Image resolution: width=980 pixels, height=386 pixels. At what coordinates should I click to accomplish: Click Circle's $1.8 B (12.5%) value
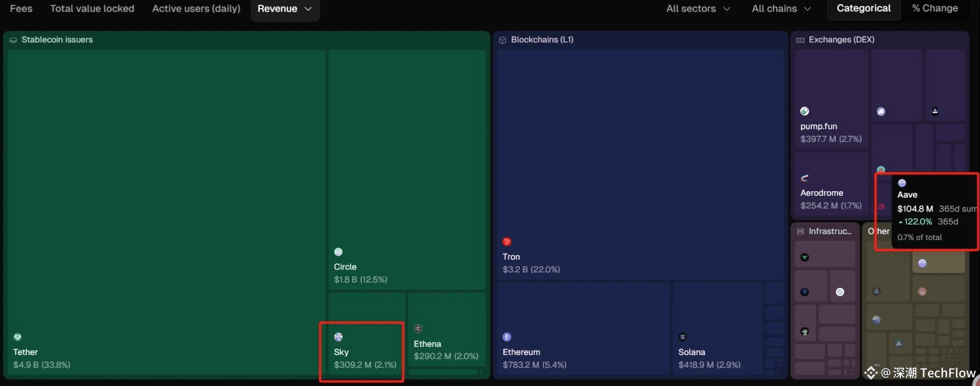(361, 279)
